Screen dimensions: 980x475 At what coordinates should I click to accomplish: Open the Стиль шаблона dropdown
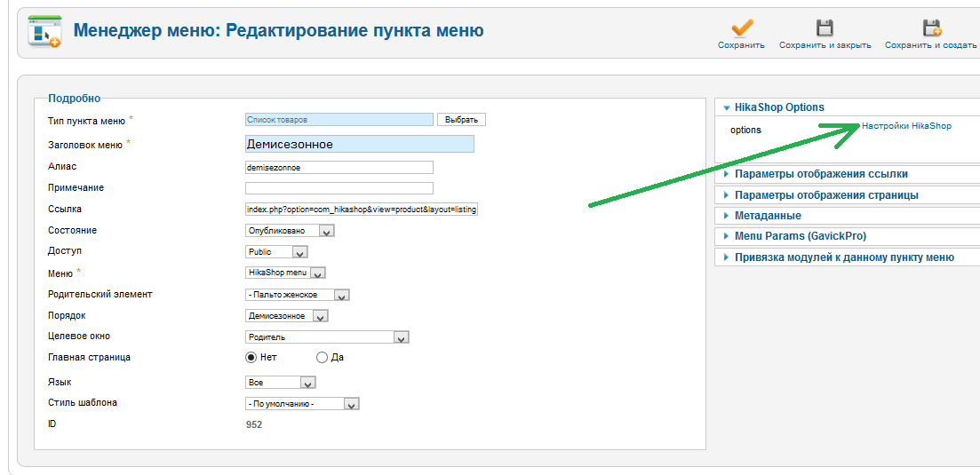pos(302,404)
